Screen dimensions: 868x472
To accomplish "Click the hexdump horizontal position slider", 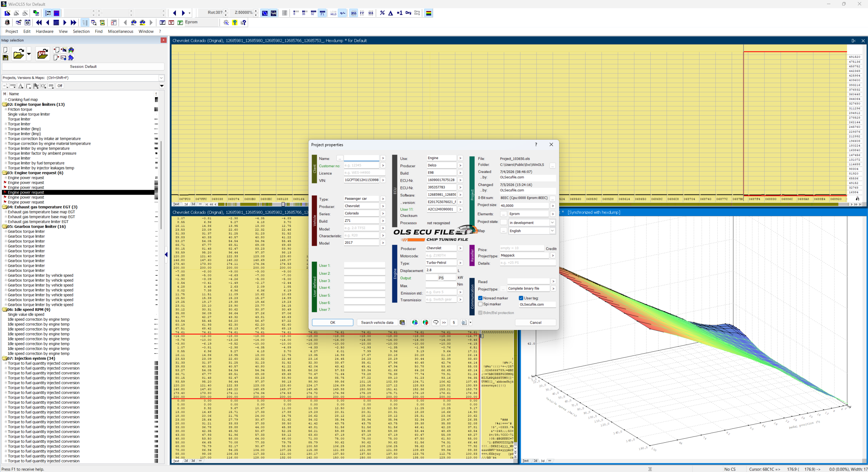I will click(283, 204).
